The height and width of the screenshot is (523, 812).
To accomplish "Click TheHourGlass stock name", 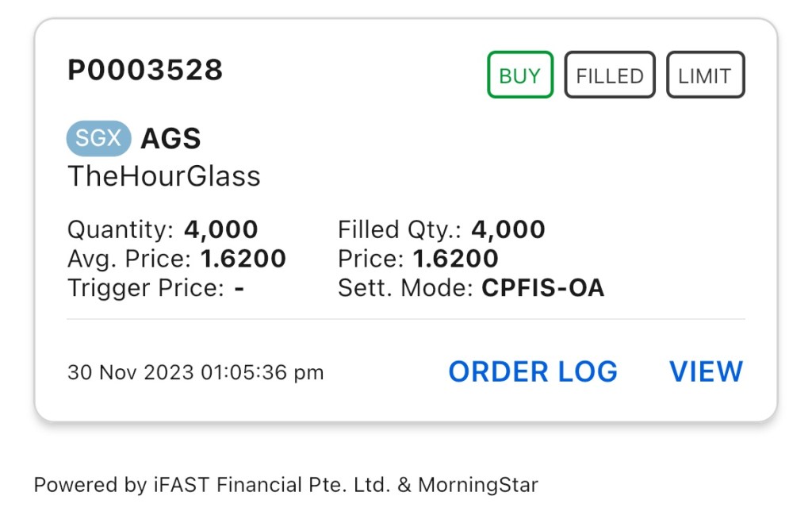I will pyautogui.click(x=164, y=176).
